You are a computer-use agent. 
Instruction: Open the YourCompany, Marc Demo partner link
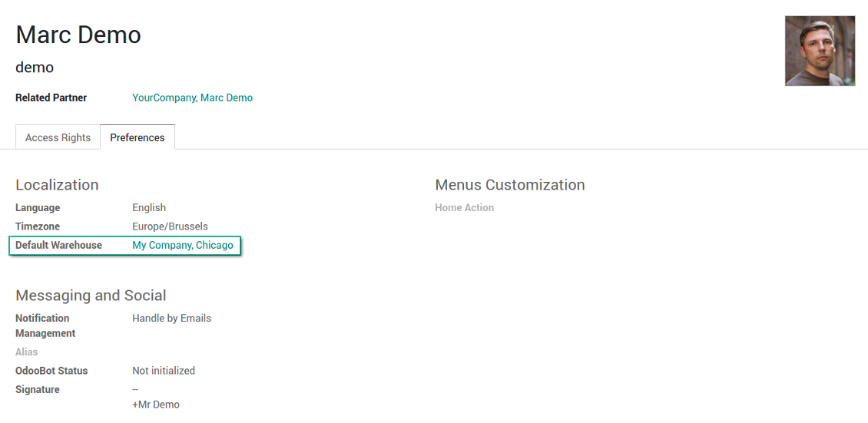point(192,98)
